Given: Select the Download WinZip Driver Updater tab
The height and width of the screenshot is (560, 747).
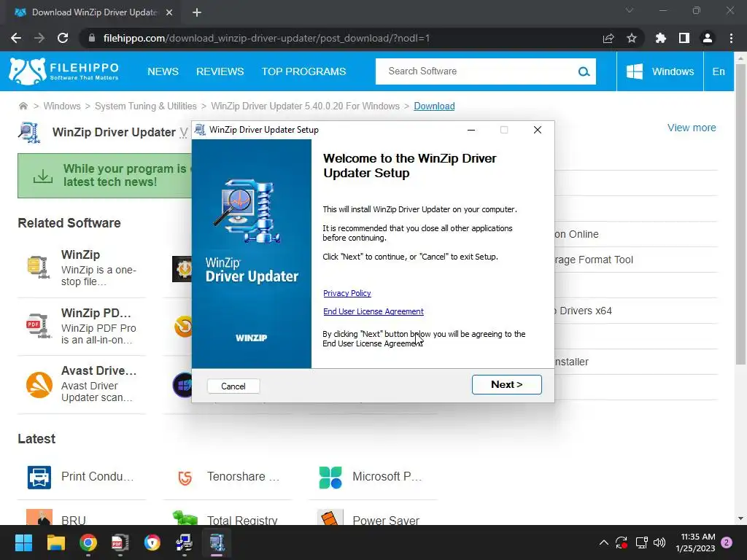Looking at the screenshot, I should point(93,12).
